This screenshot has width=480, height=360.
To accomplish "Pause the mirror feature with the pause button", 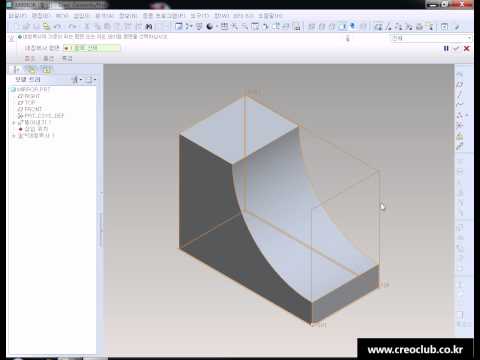I will coord(446,49).
